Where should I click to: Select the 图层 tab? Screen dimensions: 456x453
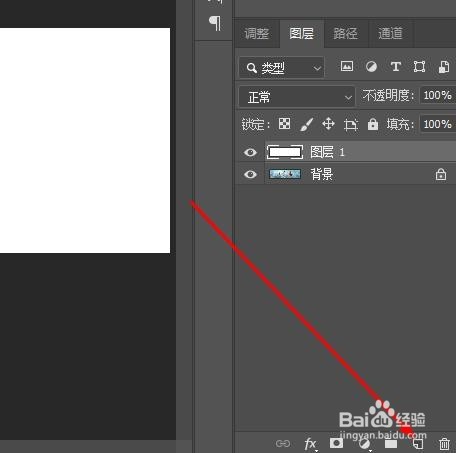click(302, 34)
